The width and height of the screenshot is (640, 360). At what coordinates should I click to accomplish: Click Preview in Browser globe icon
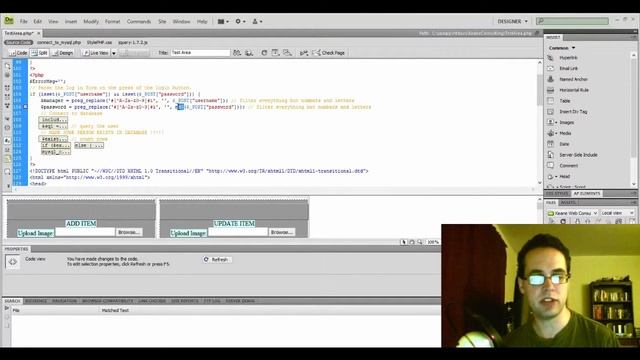[249, 53]
